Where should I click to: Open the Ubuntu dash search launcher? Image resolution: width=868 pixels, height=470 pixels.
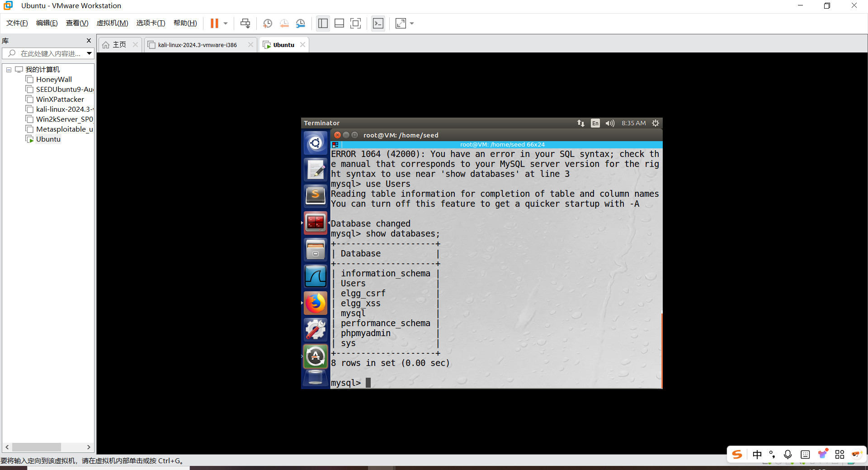(x=315, y=143)
